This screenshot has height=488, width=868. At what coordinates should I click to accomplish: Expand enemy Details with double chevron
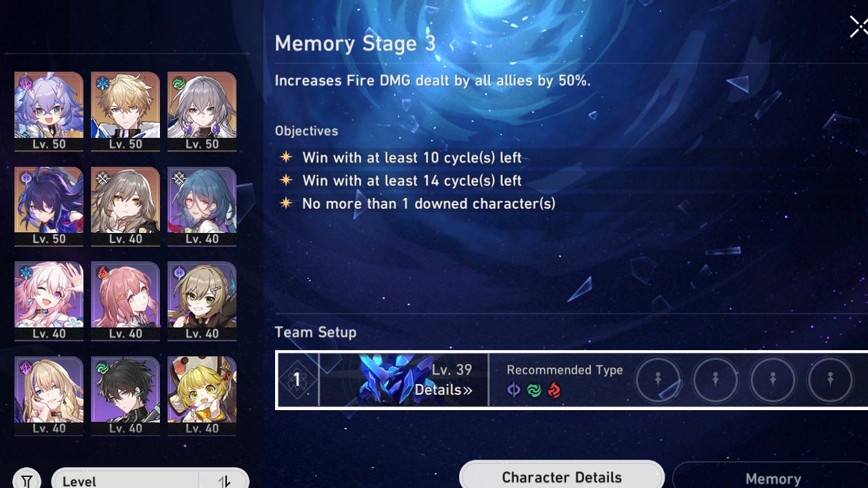click(x=443, y=390)
